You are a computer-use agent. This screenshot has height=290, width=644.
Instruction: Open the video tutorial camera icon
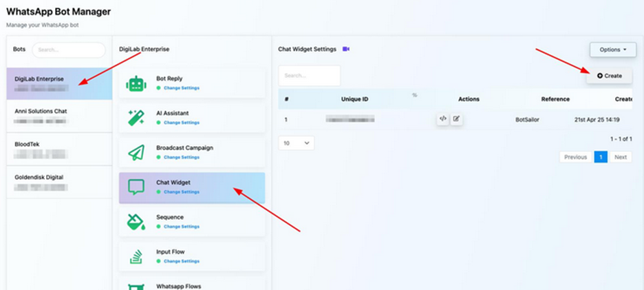tap(346, 50)
